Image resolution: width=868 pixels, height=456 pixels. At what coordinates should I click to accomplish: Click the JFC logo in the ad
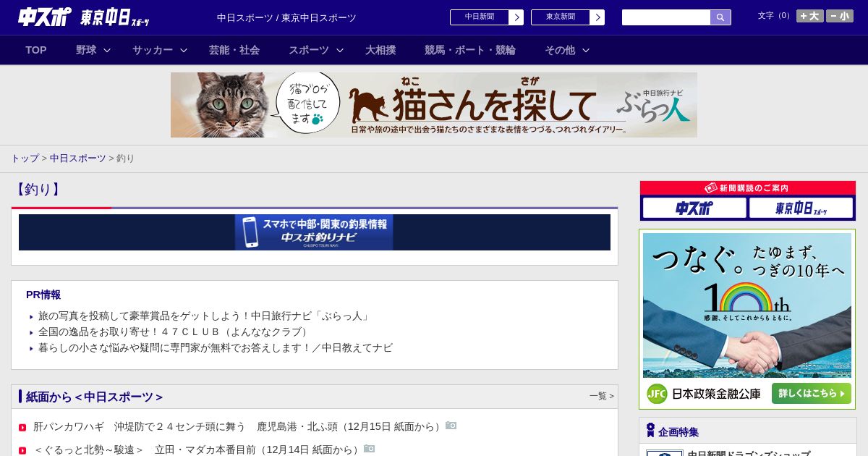(x=657, y=394)
